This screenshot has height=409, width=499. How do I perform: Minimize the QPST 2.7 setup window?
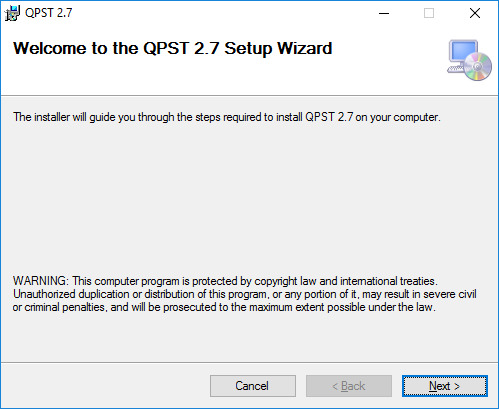tap(384, 13)
